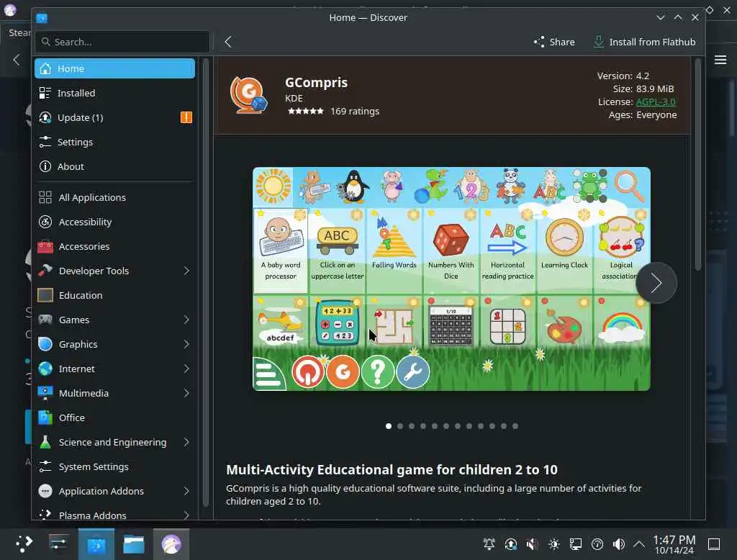This screenshot has height=560, width=737.
Task: Click the Discover taskbar icon
Action: 96,544
